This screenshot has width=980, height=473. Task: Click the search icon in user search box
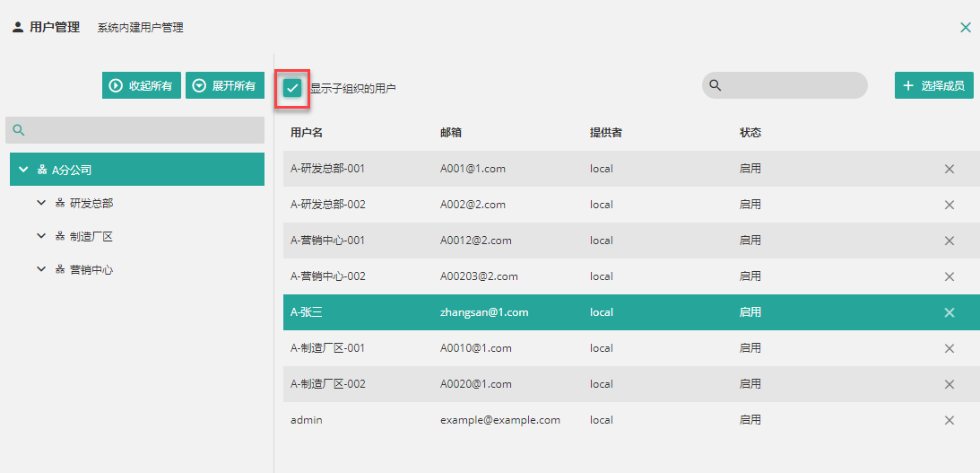point(715,85)
